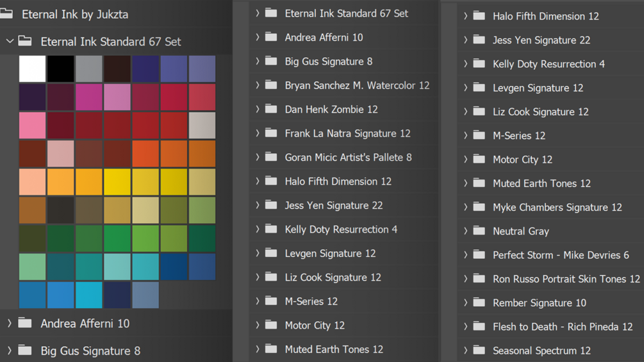
Task: Click folder icon of Bryan Sanchez M. Watercolor 12
Action: pyautogui.click(x=271, y=85)
